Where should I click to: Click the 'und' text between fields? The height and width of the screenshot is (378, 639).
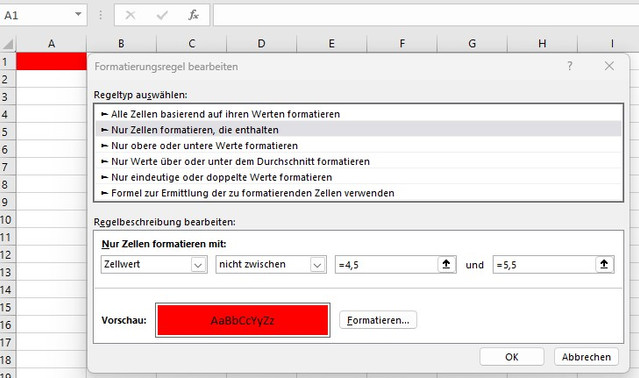(x=474, y=265)
